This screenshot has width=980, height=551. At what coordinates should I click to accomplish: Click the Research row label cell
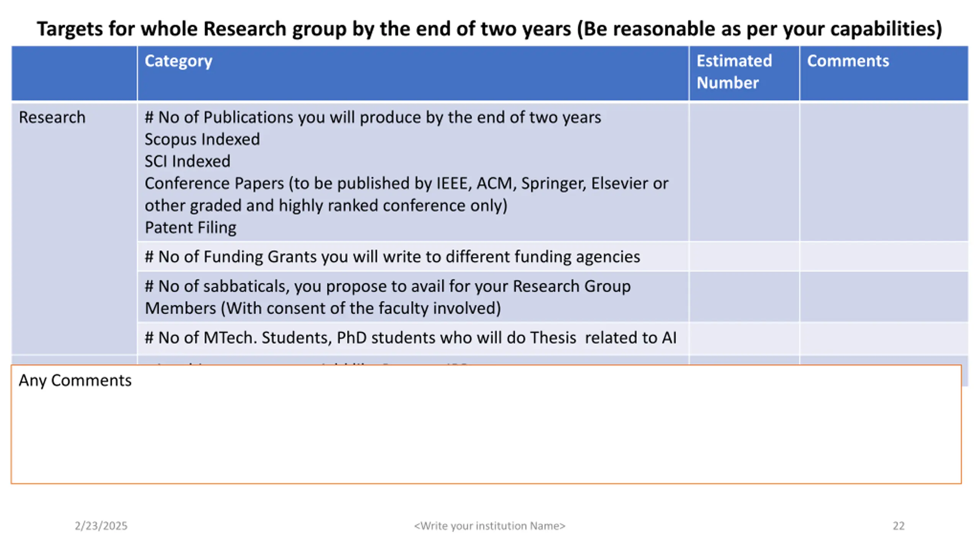pyautogui.click(x=74, y=228)
